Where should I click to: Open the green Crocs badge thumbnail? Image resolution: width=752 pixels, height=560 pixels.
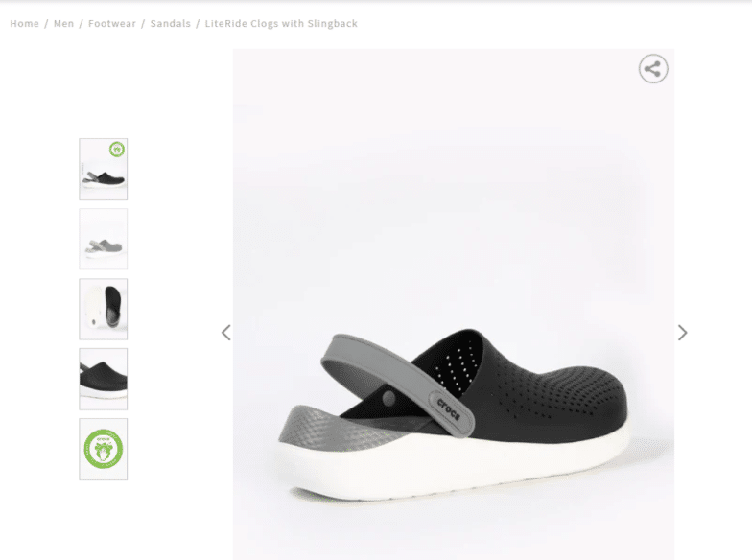[x=104, y=449]
